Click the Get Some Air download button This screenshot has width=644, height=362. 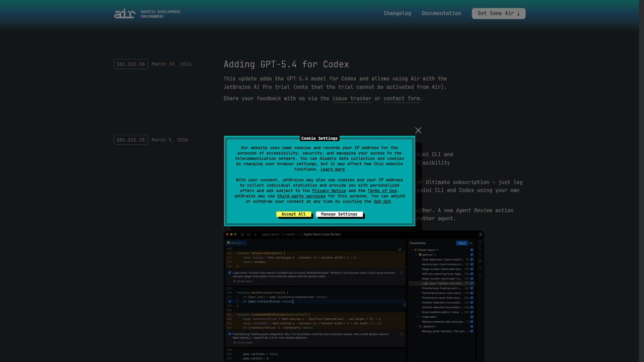[499, 14]
